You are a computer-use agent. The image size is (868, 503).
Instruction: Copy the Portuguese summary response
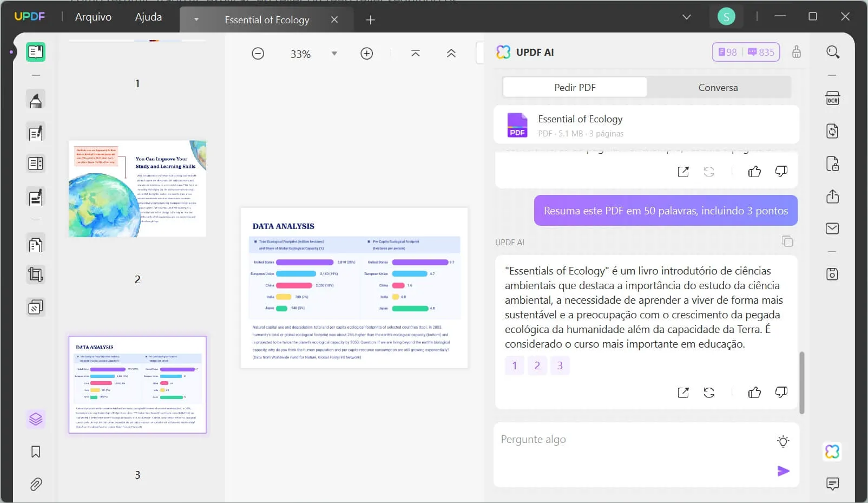[x=787, y=241]
